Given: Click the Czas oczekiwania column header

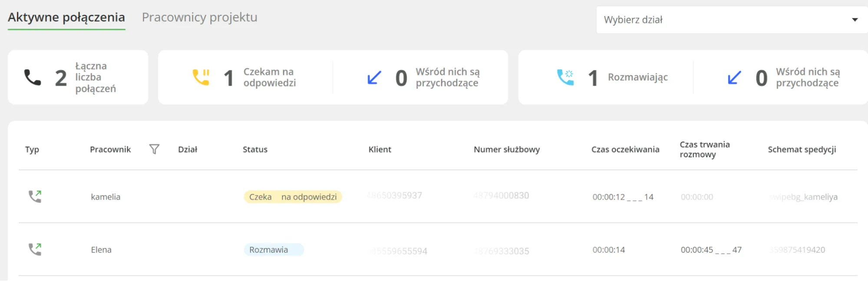Looking at the screenshot, I should [625, 149].
